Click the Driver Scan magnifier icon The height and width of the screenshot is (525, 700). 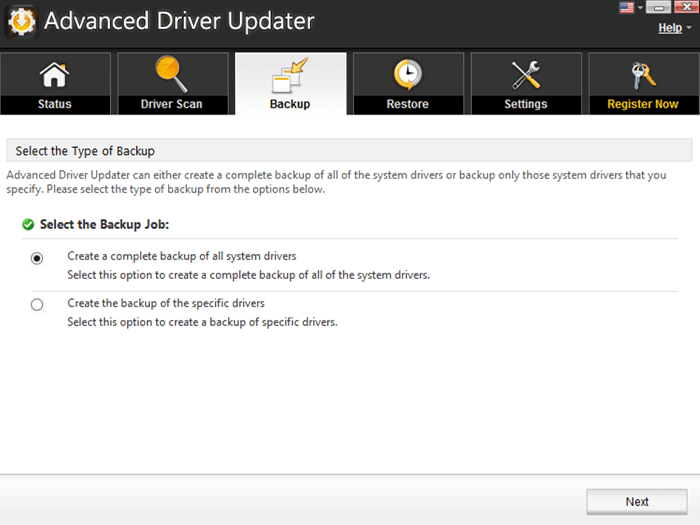(171, 74)
